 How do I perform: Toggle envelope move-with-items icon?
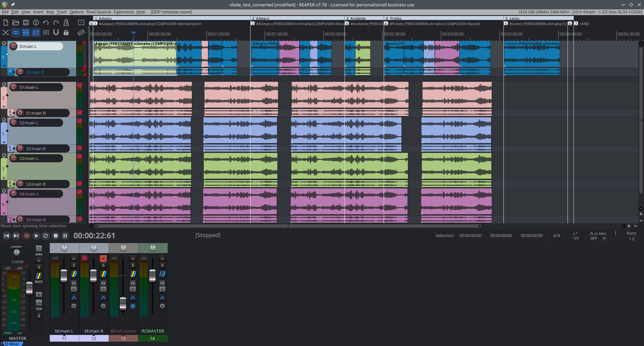tap(36, 33)
